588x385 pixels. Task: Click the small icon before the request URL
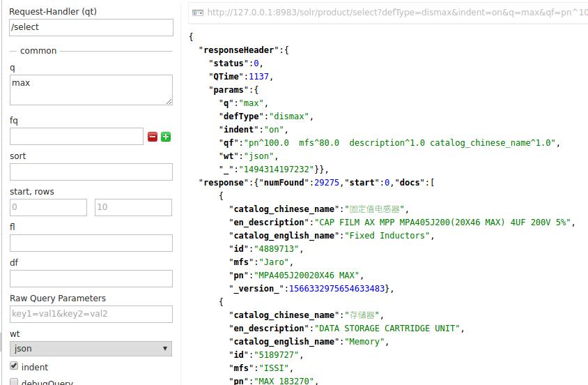click(x=198, y=13)
